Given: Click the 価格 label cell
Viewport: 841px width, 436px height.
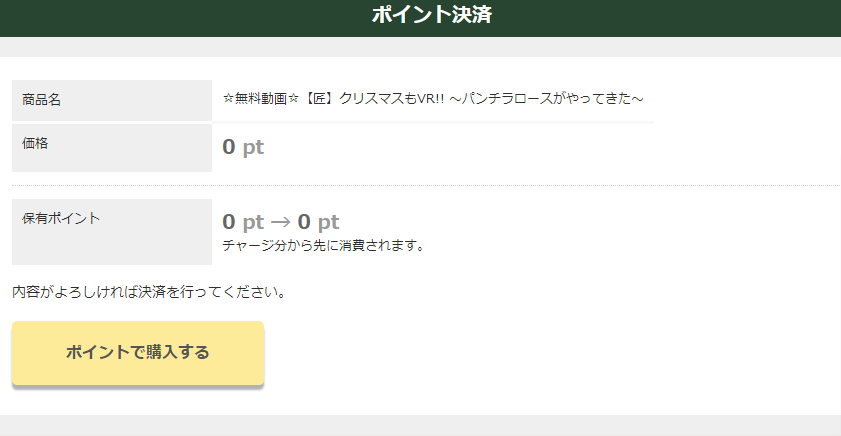Looking at the screenshot, I should (x=112, y=148).
